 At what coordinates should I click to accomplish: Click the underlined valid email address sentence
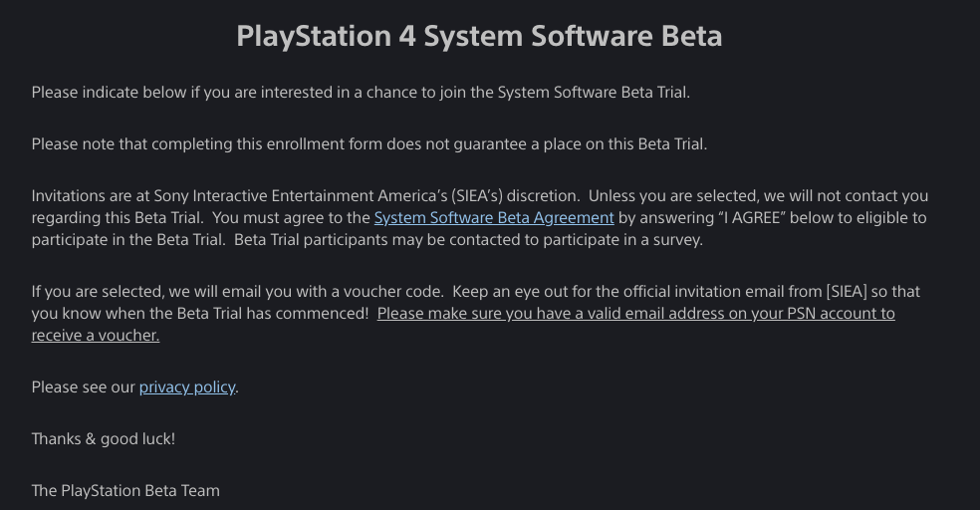pos(635,314)
